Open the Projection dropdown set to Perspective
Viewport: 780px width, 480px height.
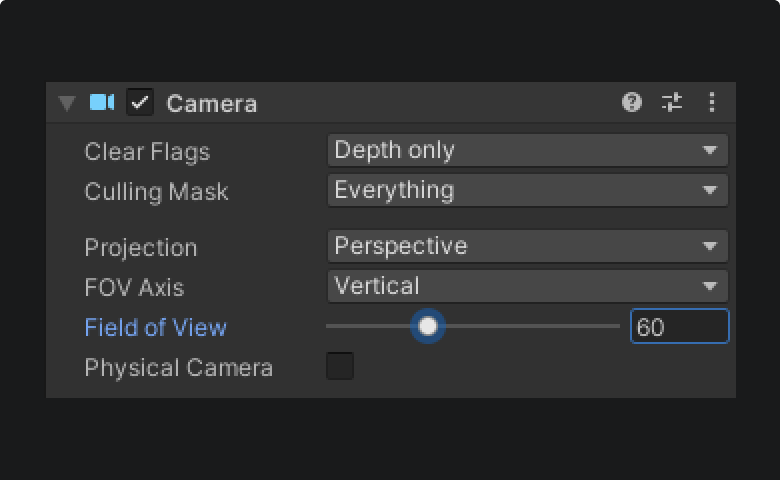click(527, 246)
